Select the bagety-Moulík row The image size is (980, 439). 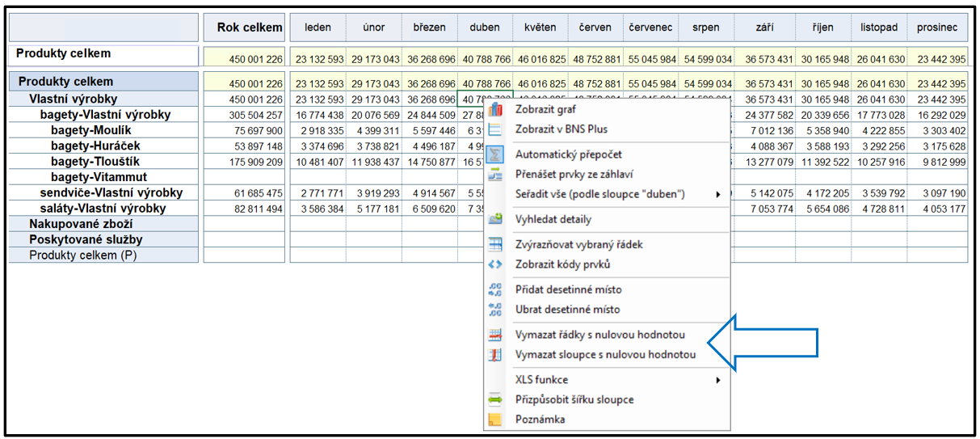pos(104,130)
